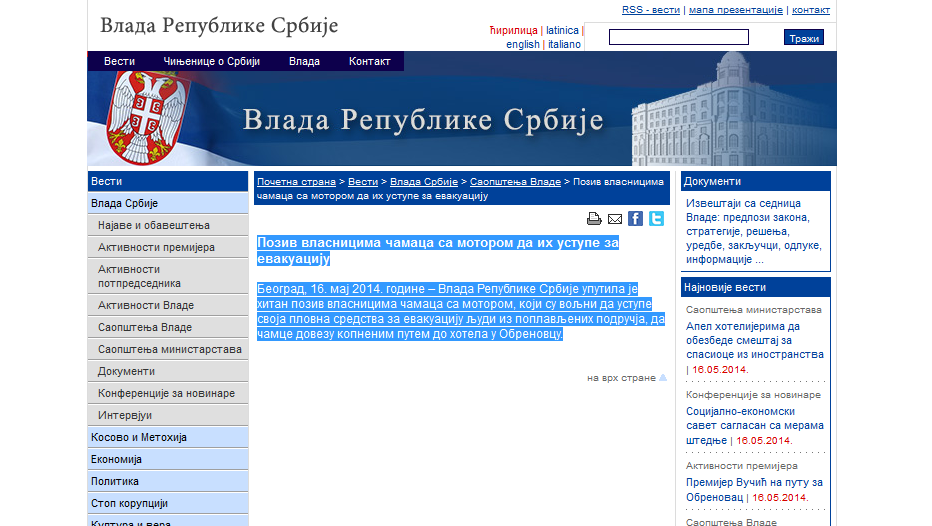
Task: Share the article on Facebook
Action: click(x=635, y=219)
